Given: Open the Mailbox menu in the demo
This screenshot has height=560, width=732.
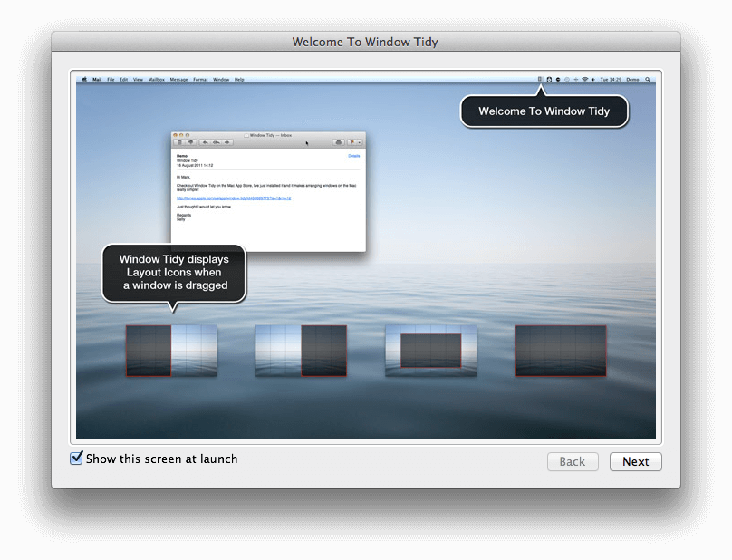Looking at the screenshot, I should 157,80.
